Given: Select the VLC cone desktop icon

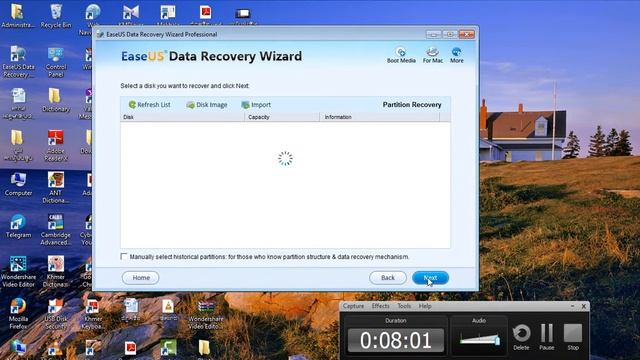Looking at the screenshot, I should (168, 310).
